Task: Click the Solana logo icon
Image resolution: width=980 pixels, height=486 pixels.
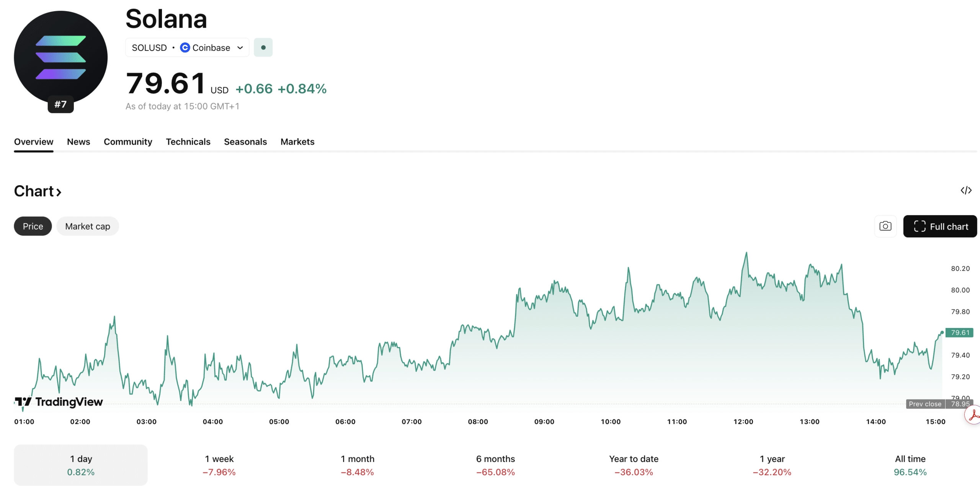Action: pos(60,57)
